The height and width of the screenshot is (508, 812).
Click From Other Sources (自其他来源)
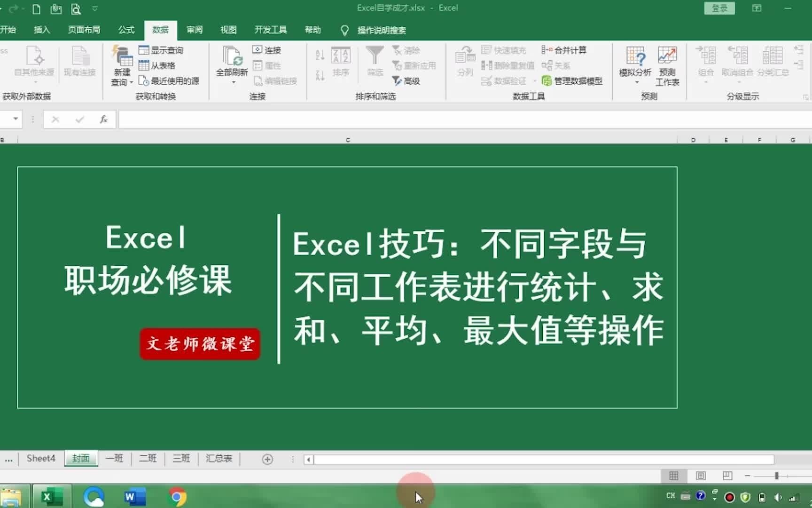coord(34,65)
